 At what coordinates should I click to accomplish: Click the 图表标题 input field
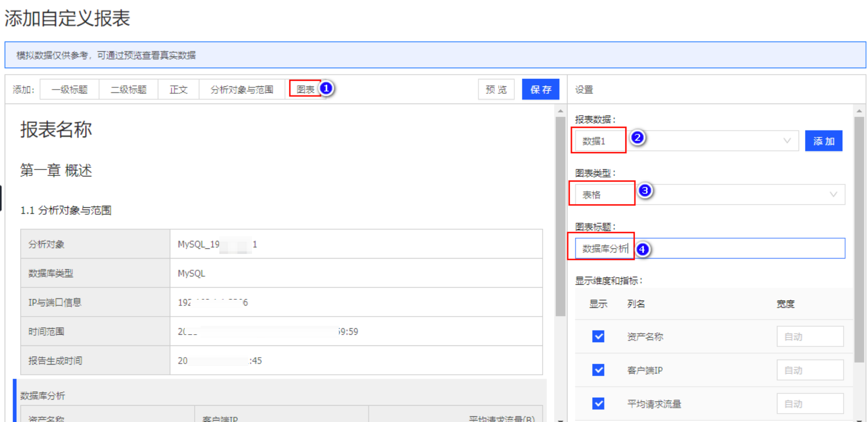(710, 248)
